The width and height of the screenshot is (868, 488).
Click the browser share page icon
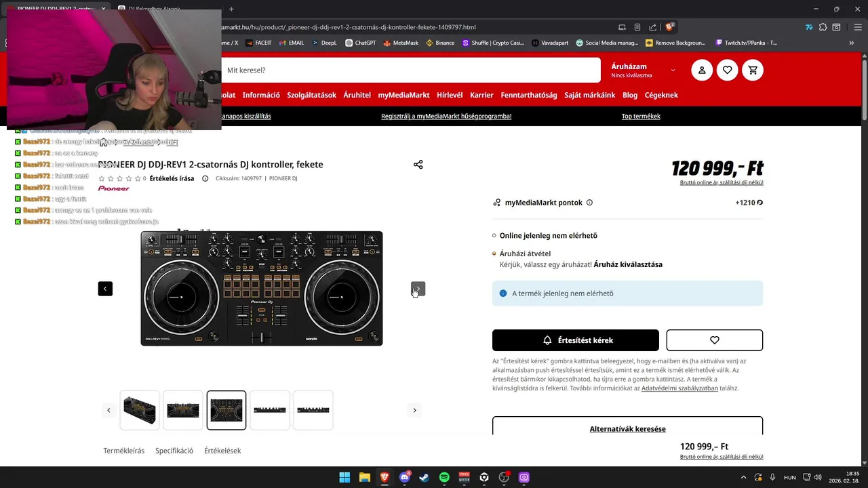652,27
